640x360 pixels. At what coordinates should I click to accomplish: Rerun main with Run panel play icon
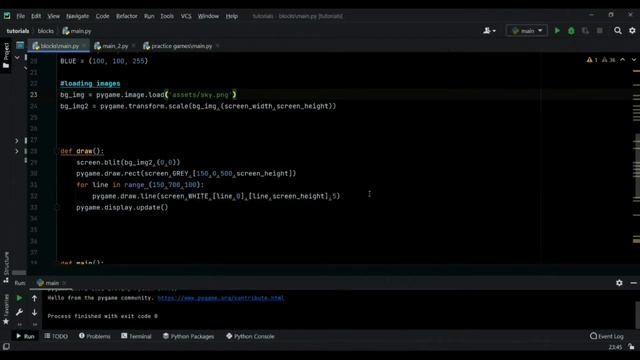[19, 298]
